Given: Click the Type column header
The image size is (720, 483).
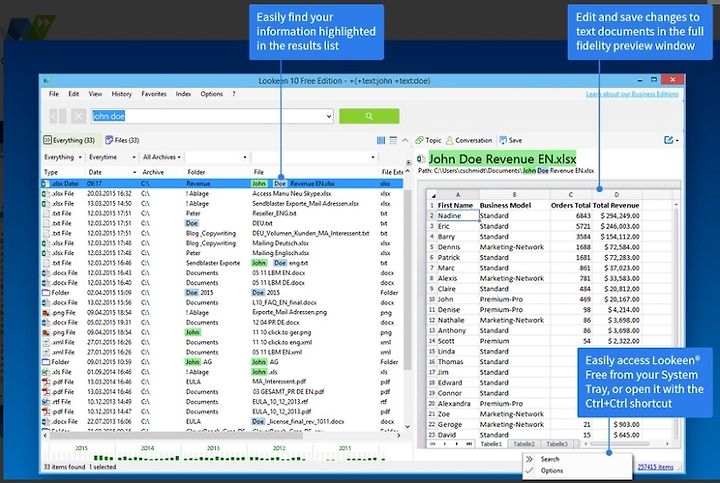Looking at the screenshot, I should tap(51, 172).
